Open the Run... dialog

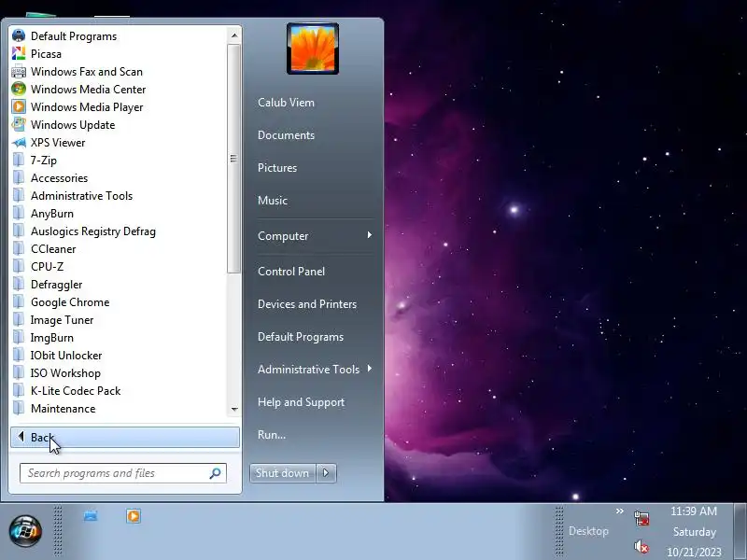(272, 435)
